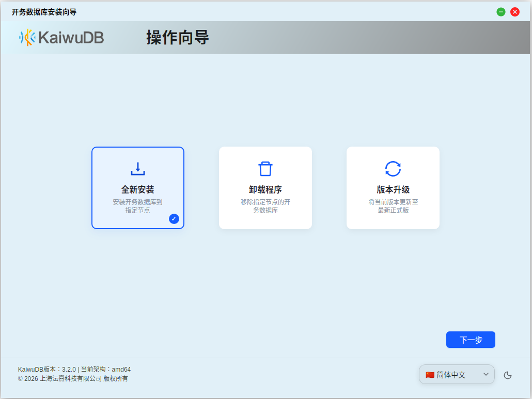Screen dimensions: 532x399
Task: Click the KaiwuDB logo in the header
Action: [61, 37]
